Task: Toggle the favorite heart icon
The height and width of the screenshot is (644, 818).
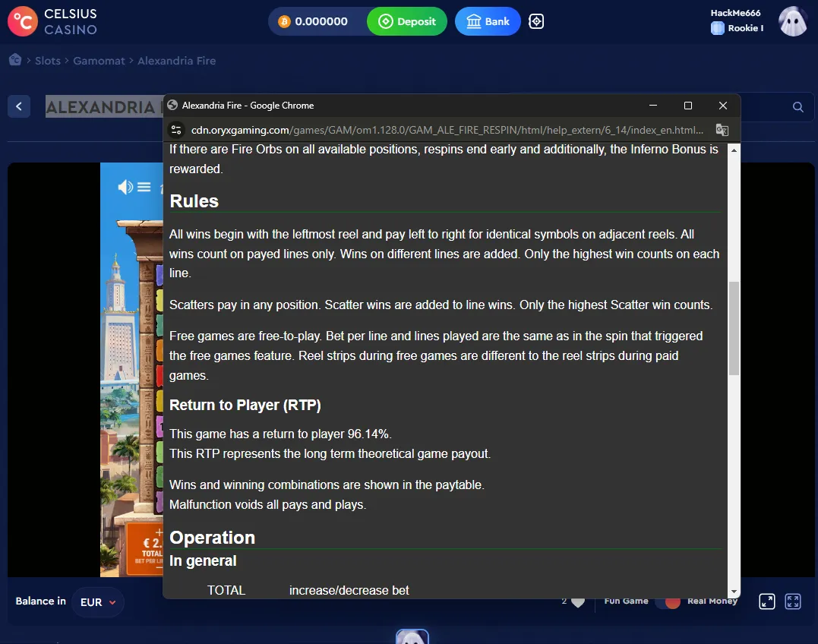Action: pos(578,601)
